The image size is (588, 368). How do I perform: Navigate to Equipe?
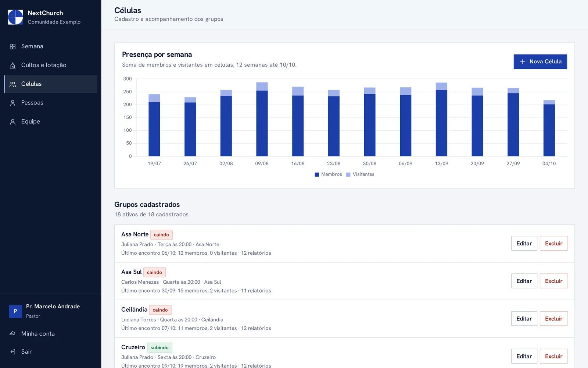tap(51, 121)
